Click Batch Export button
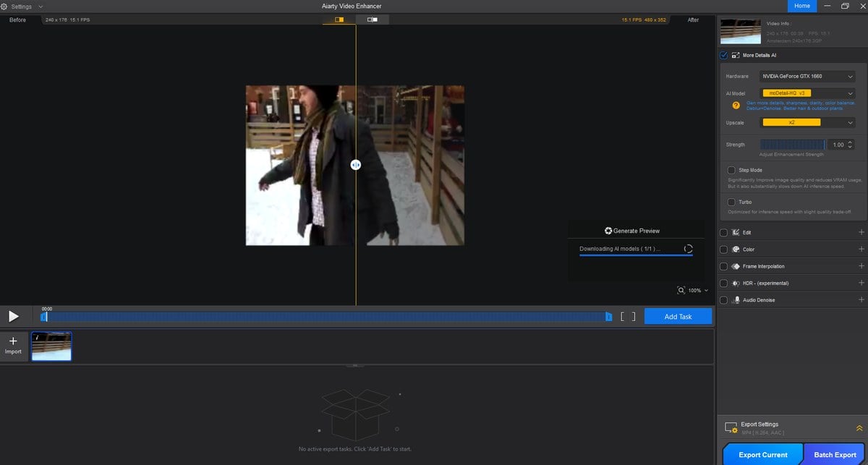Viewport: 868px width, 465px height. [835, 454]
